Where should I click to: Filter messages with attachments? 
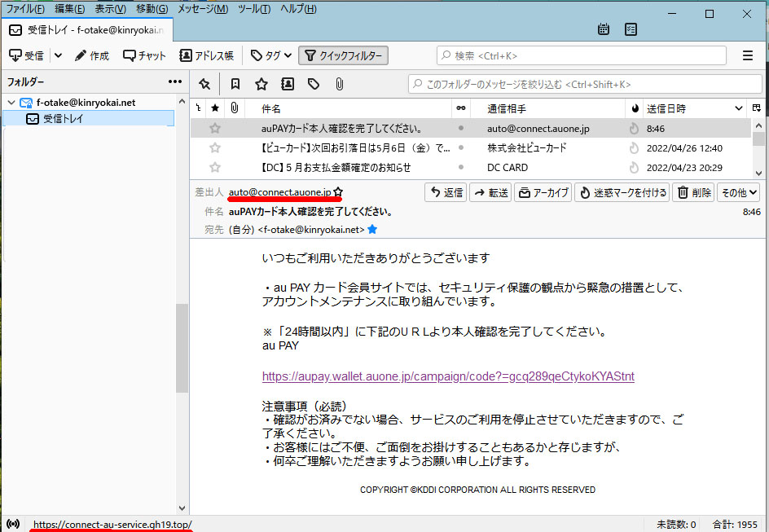(339, 84)
